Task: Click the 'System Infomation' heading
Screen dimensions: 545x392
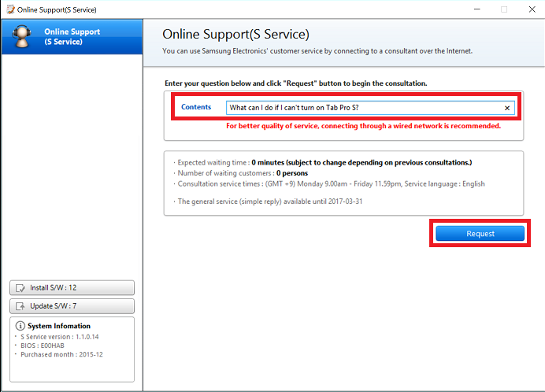Action: [59, 326]
